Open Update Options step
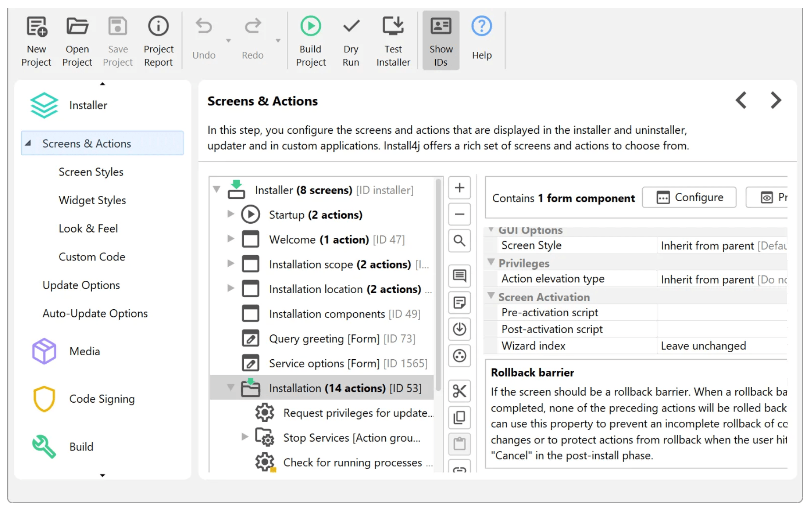The image size is (812, 513). coord(81,285)
